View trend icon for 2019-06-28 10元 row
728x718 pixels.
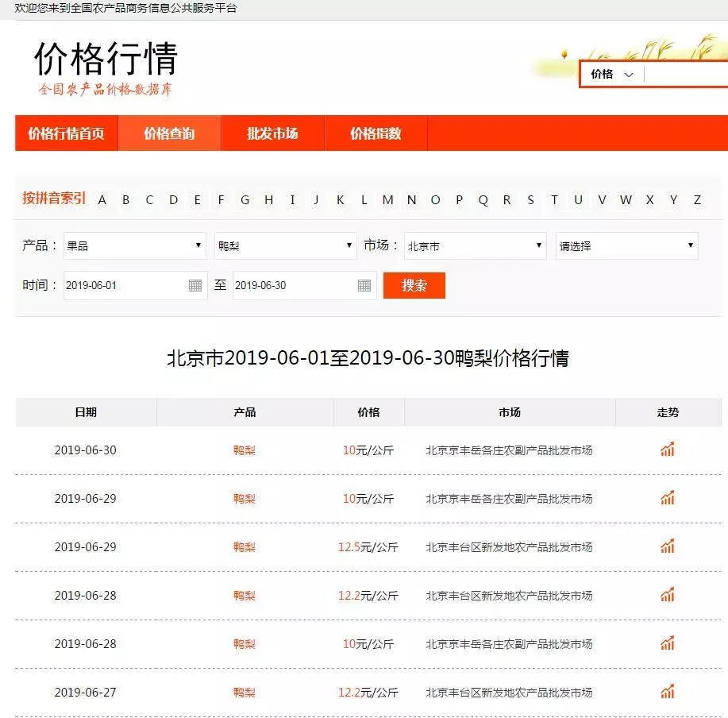point(667,643)
